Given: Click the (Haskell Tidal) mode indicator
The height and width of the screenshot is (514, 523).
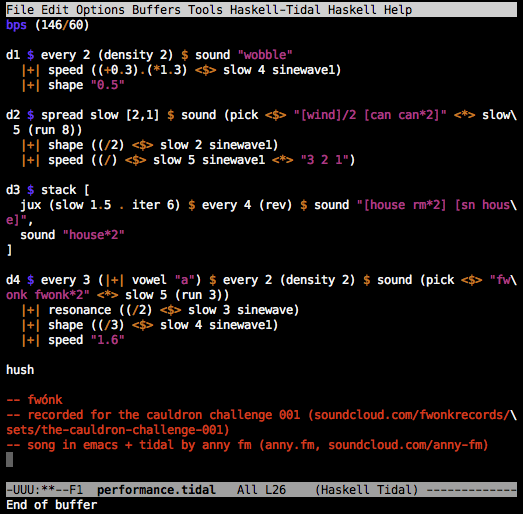Looking at the screenshot, I should pyautogui.click(x=367, y=490).
